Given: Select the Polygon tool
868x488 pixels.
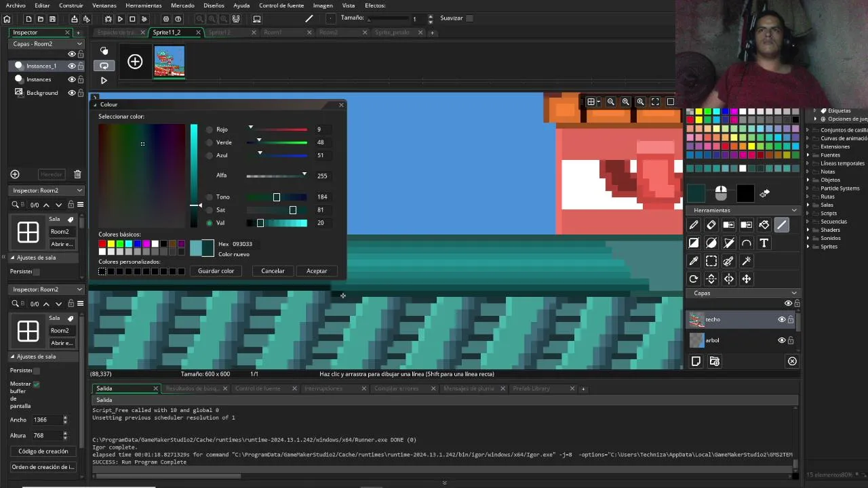Looking at the screenshot, I should pos(729,243).
